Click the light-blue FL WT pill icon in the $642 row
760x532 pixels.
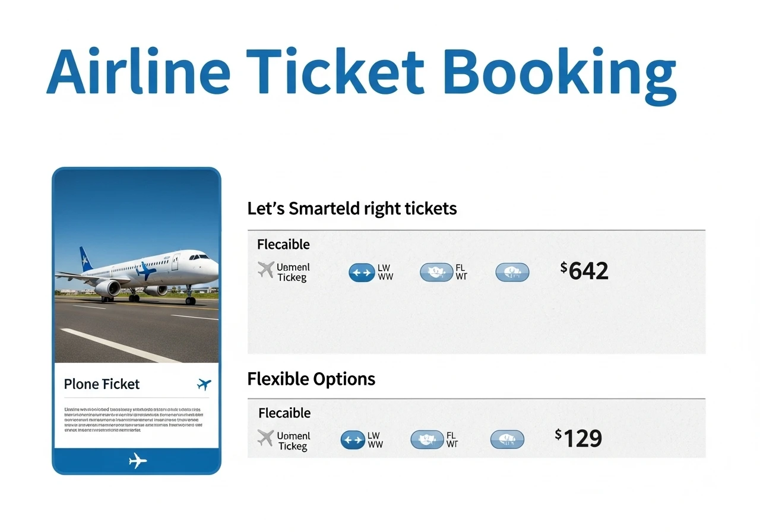pyautogui.click(x=436, y=273)
